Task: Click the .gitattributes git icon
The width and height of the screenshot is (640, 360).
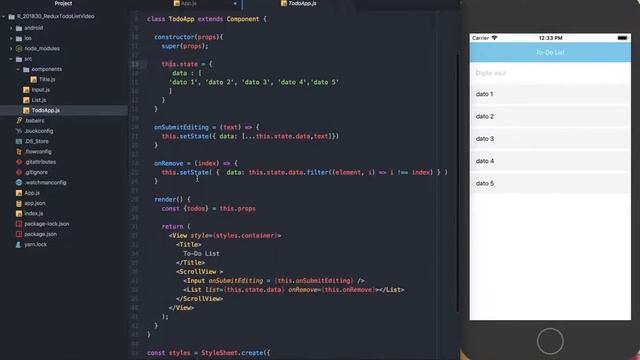Action: coord(19,162)
